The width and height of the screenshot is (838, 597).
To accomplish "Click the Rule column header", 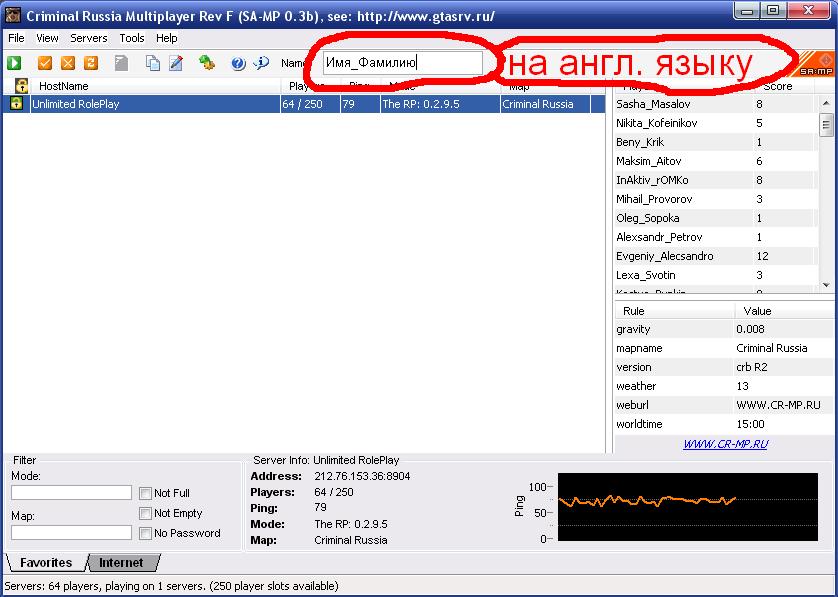I will tap(674, 311).
